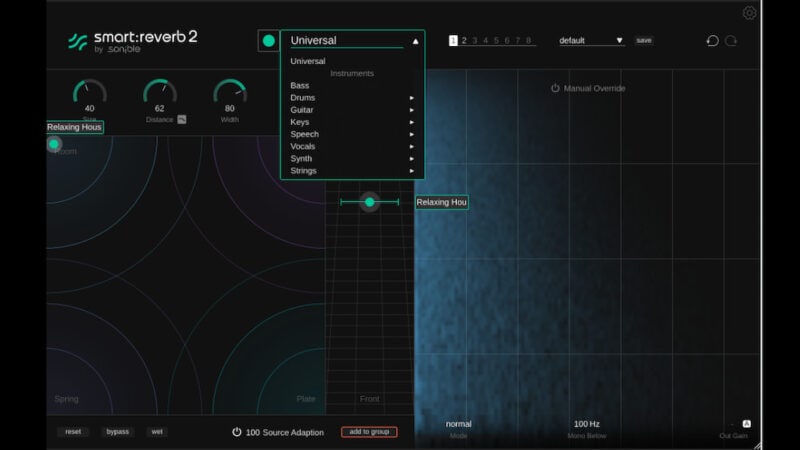Viewport: 800px width, 450px height.
Task: Click the redo arrow icon
Action: click(731, 41)
